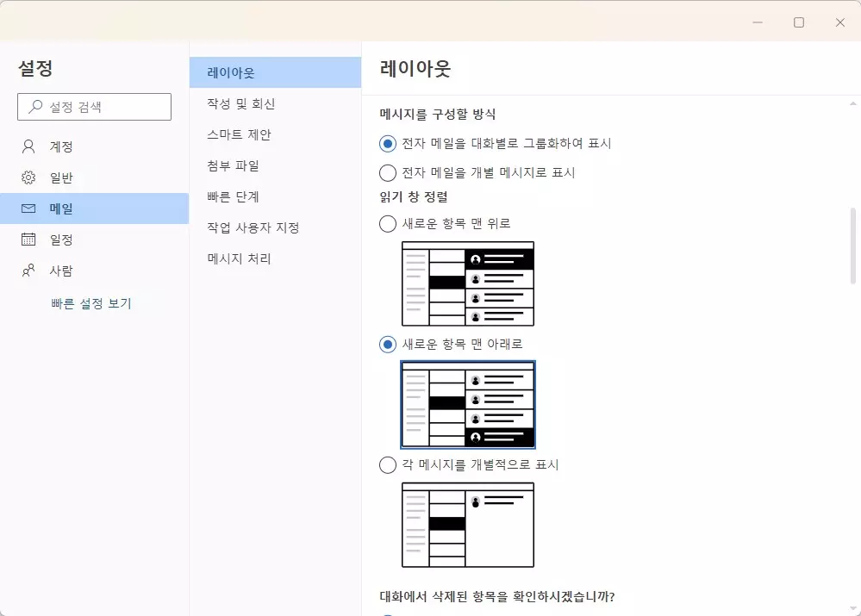
Task: Select 메시지 처리 from the settings list
Action: coord(238,258)
